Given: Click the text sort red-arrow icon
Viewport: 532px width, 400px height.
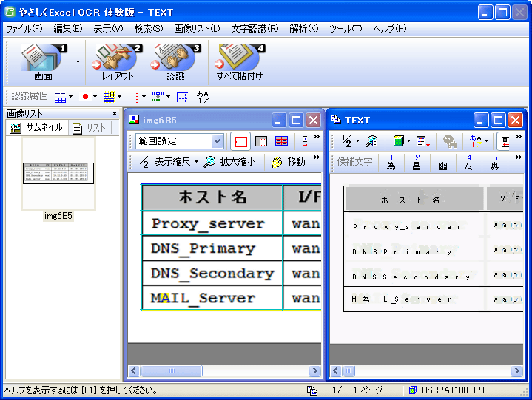Looking at the screenshot, I should [x=422, y=141].
